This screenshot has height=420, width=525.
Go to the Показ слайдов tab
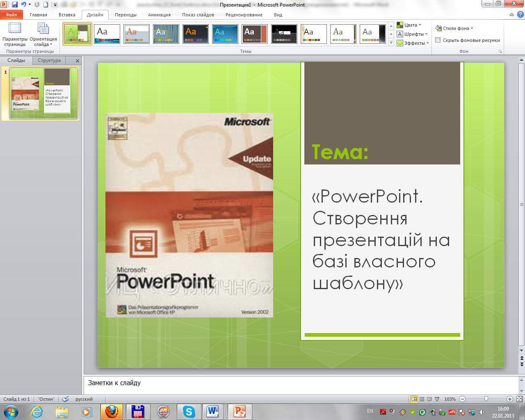click(x=198, y=15)
